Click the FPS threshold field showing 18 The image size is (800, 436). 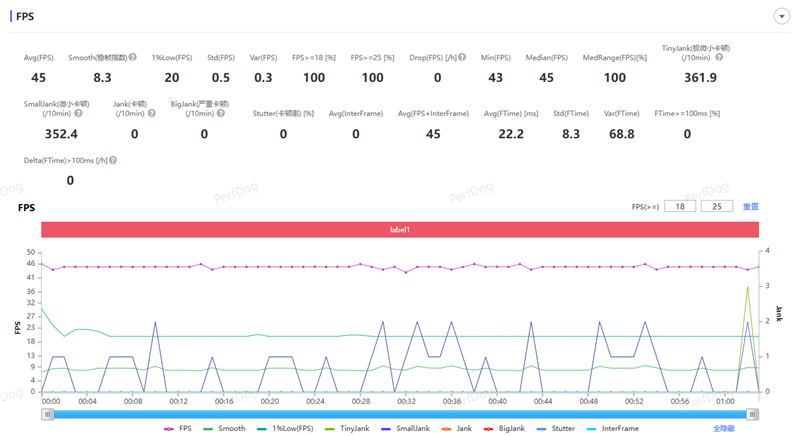coord(679,206)
